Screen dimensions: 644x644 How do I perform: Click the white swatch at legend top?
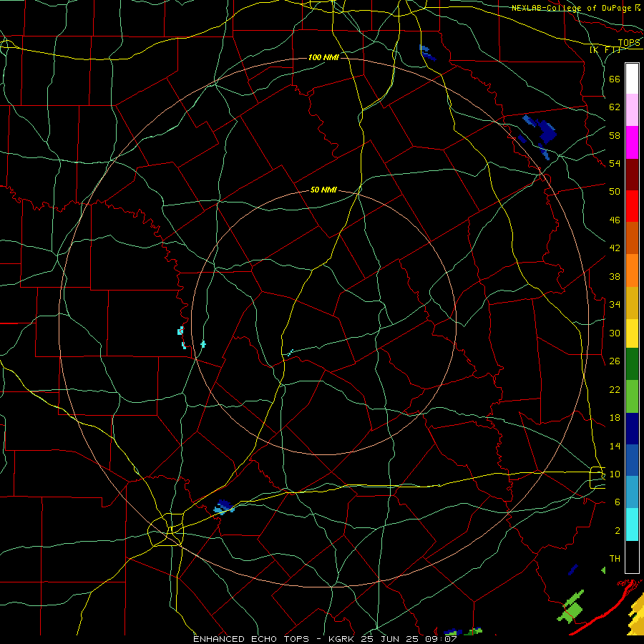coord(632,79)
